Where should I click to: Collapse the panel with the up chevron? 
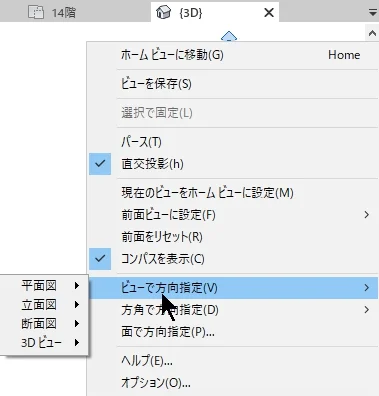coord(372,33)
